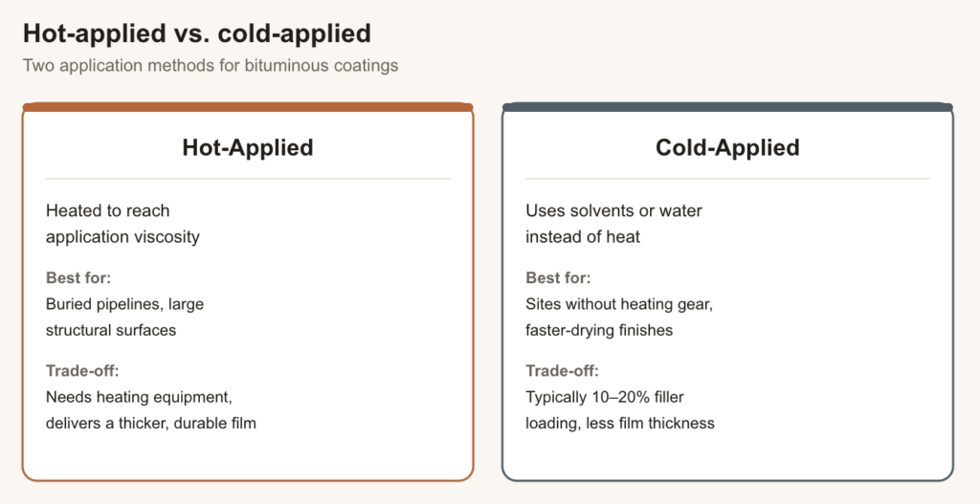Click the Hot-Applied card heading

coord(248,147)
